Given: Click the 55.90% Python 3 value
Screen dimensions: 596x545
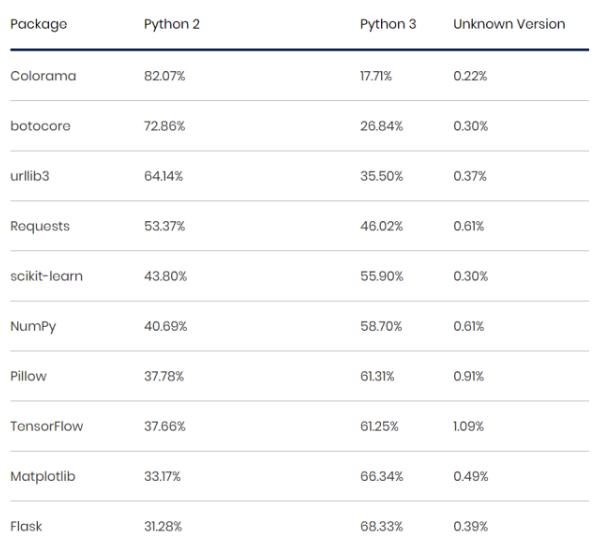Looking at the screenshot, I should tap(382, 276).
